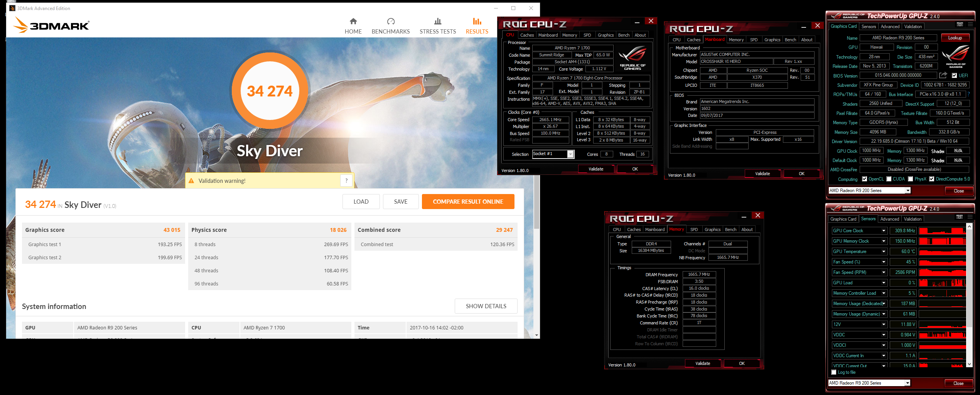980x395 pixels.
Task: Open hamburger menu in lower GPU-Z window
Action: [970, 217]
